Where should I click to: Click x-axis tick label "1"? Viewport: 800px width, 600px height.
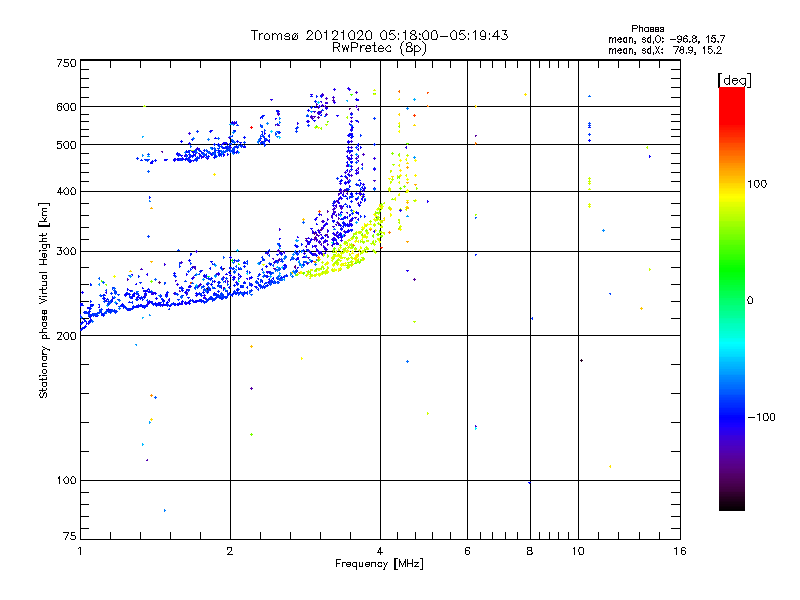[80, 551]
